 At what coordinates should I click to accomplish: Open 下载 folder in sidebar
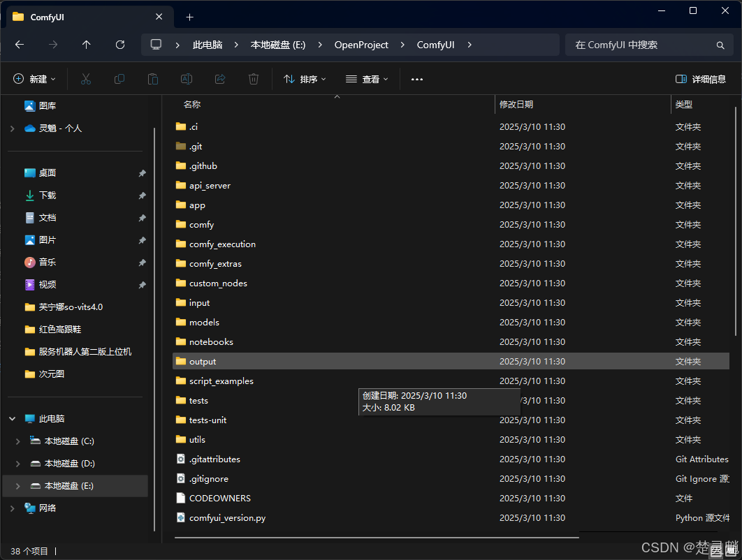41,196
